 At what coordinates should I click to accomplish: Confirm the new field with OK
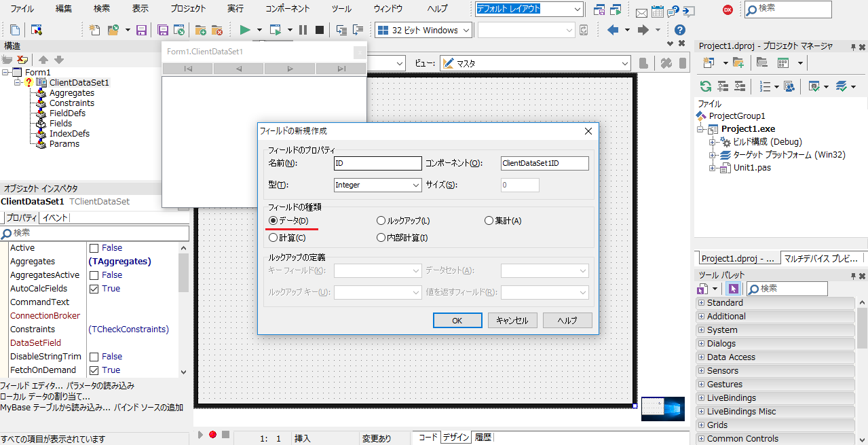(457, 320)
